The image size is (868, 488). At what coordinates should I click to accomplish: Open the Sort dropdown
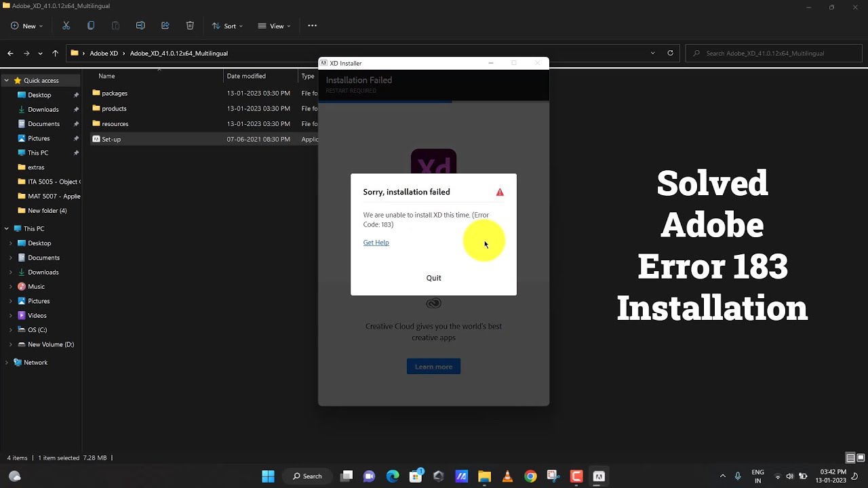[x=227, y=26]
